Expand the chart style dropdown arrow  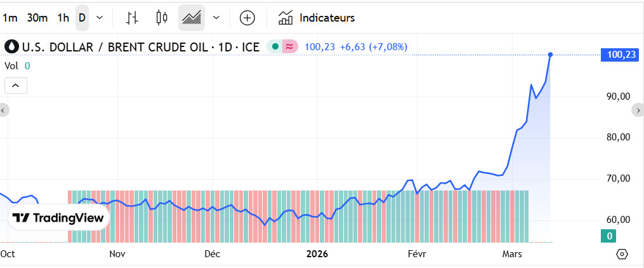coord(217,18)
